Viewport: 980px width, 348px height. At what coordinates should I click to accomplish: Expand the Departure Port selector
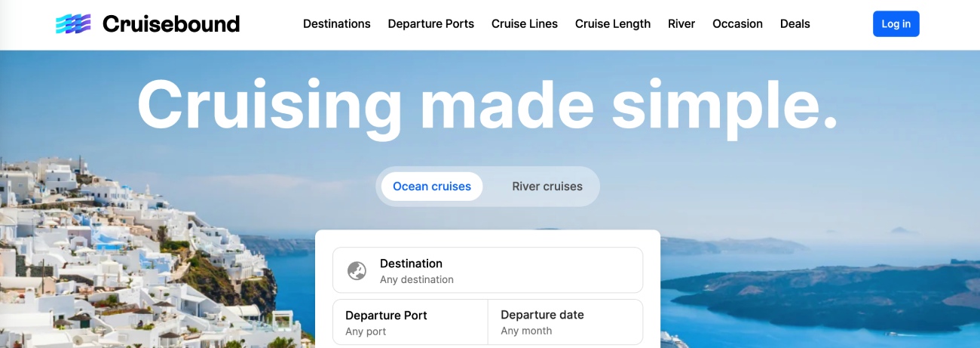tap(410, 322)
